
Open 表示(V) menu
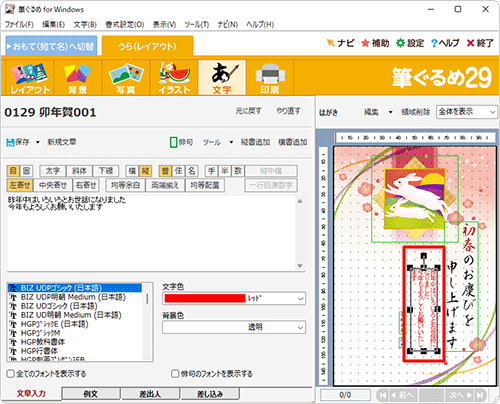click(x=164, y=24)
